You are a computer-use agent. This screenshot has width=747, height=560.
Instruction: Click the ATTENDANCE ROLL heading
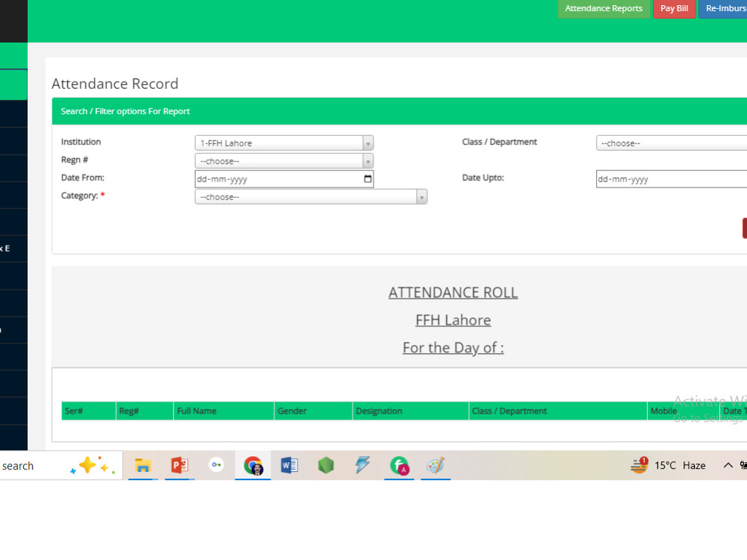[x=453, y=293]
